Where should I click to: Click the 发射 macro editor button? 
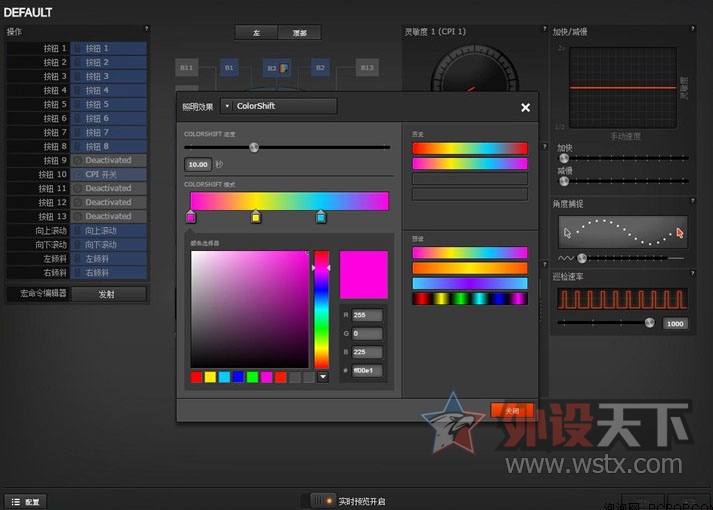(108, 294)
